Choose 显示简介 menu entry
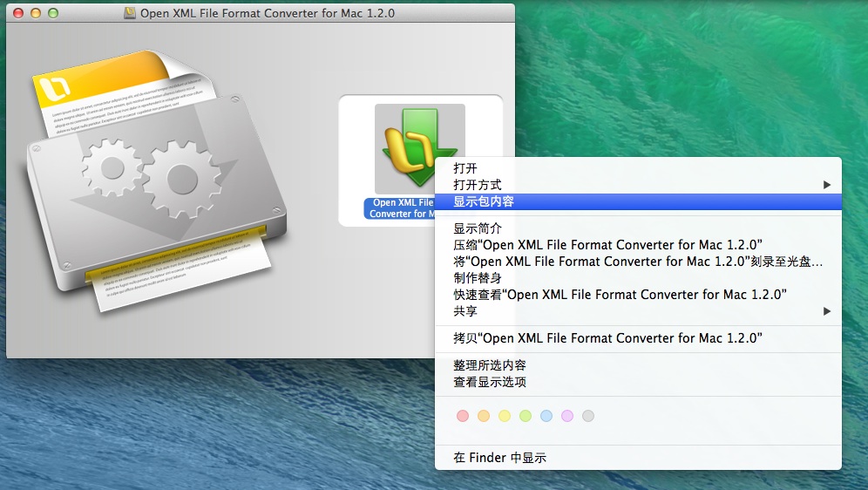The image size is (868, 490). tap(638, 228)
